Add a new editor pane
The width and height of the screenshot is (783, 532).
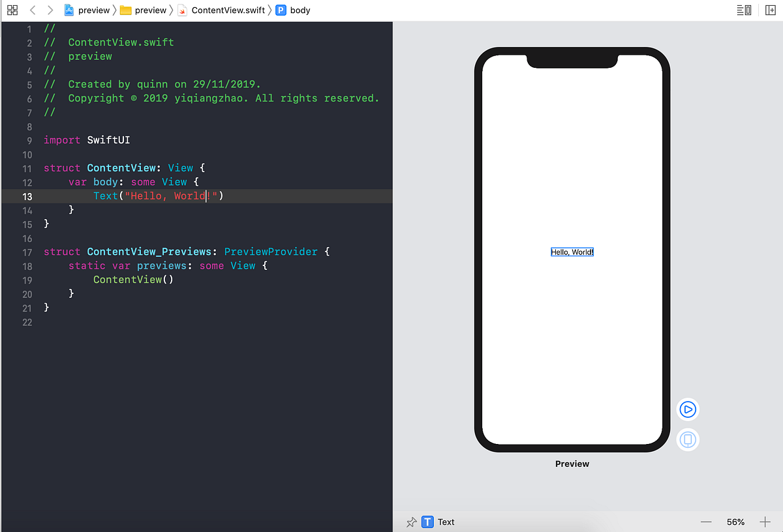point(772,10)
